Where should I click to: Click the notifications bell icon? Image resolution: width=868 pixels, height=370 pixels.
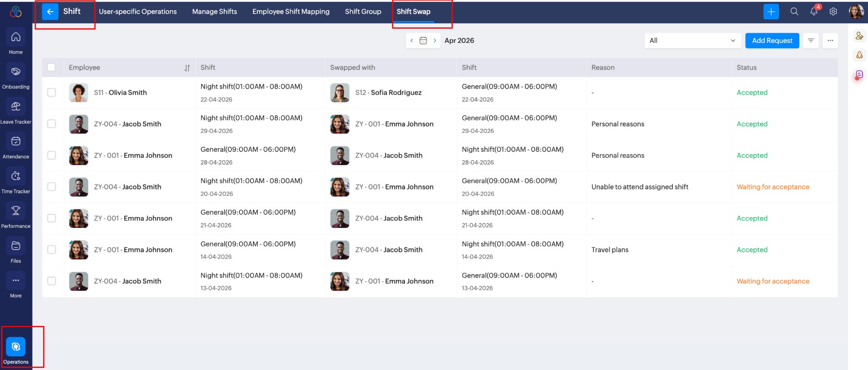tap(814, 12)
